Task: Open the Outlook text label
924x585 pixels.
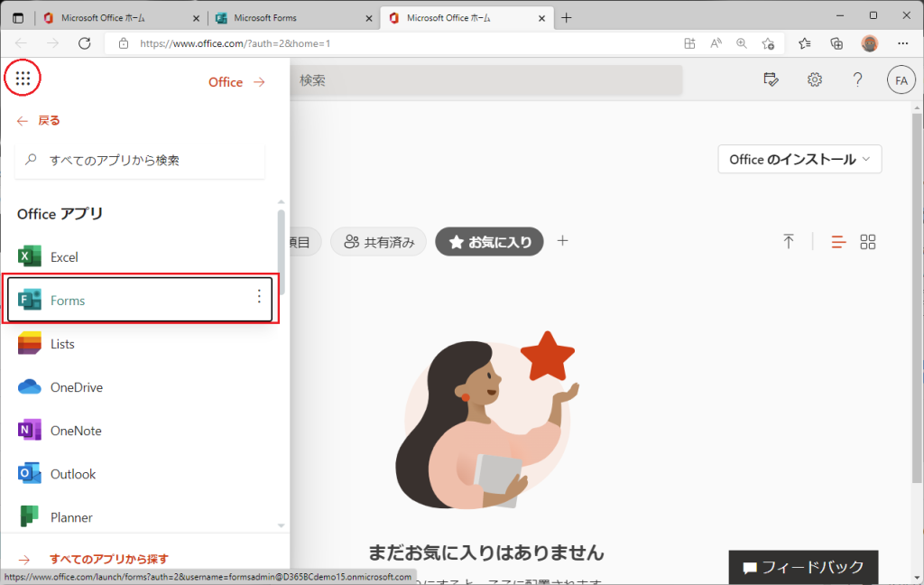Action: [73, 474]
